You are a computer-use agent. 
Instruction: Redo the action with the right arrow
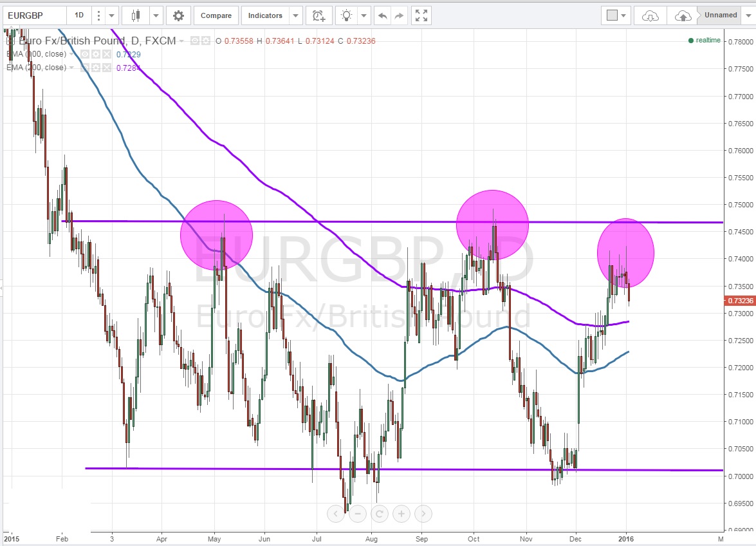[400, 15]
